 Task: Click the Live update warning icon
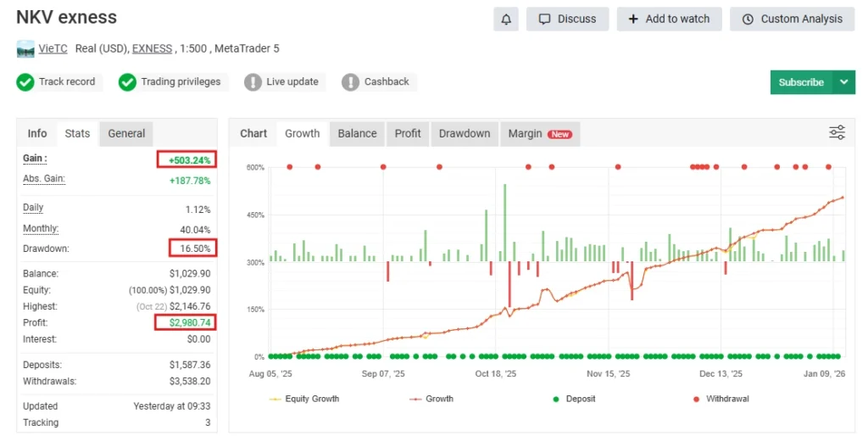[253, 82]
